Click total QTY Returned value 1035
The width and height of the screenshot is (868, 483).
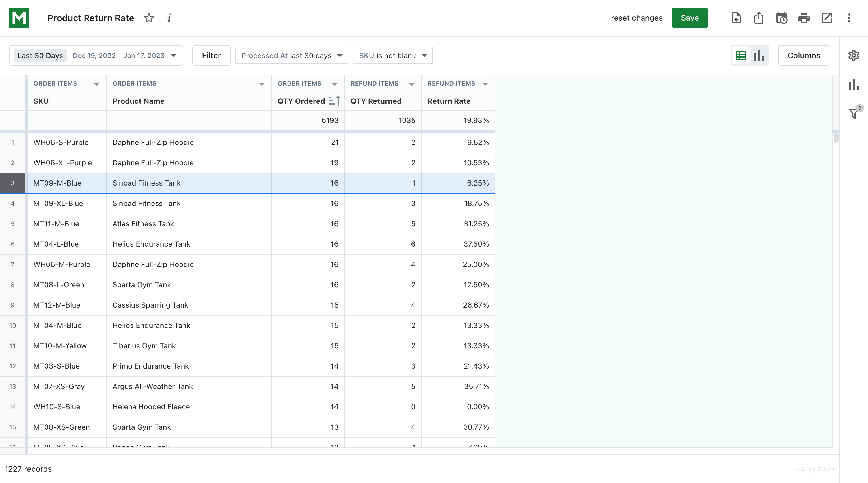coord(407,120)
